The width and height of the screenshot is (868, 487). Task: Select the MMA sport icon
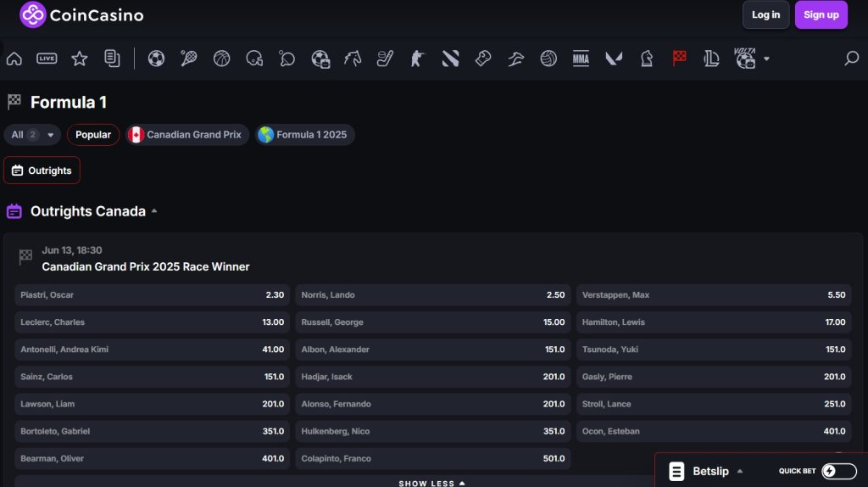[x=581, y=59]
